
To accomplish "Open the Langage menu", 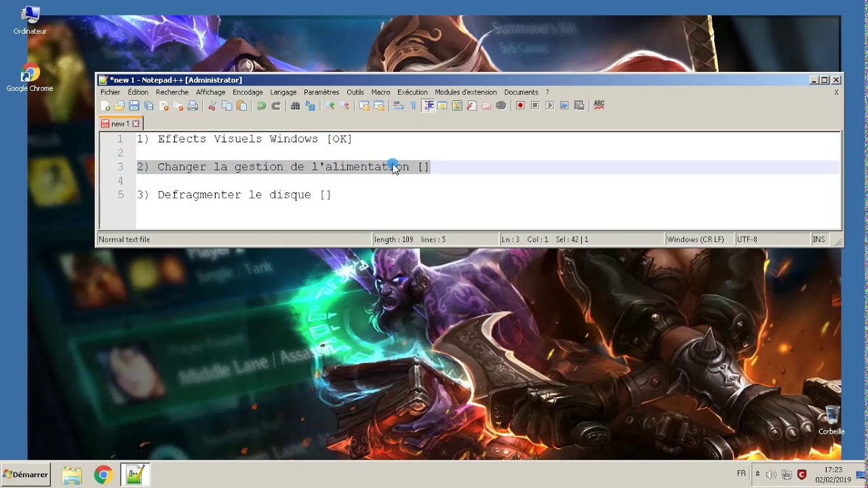I will pyautogui.click(x=283, y=92).
